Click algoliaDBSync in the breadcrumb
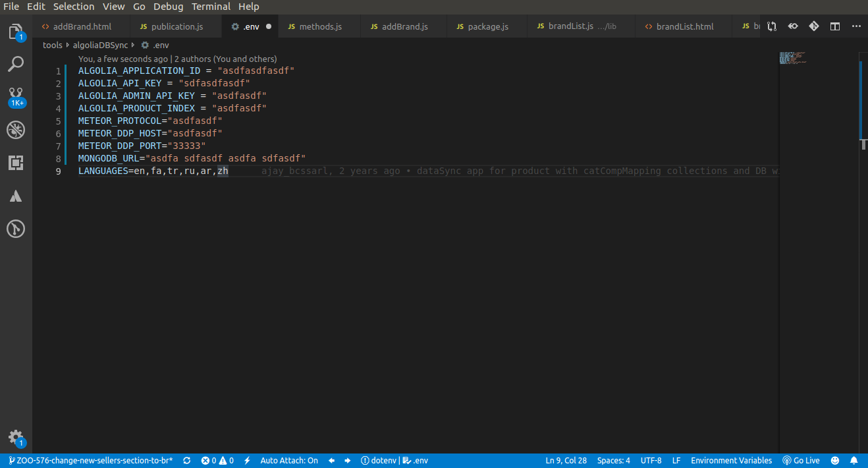The width and height of the screenshot is (868, 468). [x=100, y=45]
